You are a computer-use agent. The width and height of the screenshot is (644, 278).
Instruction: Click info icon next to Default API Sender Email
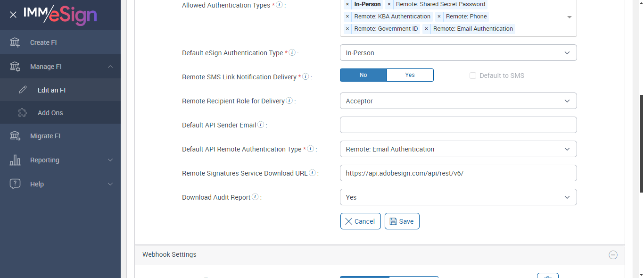click(261, 125)
